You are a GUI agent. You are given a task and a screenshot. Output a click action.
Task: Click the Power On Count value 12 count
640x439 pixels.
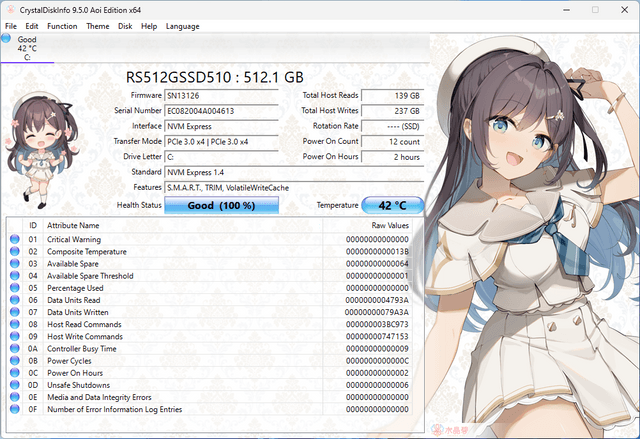393,142
